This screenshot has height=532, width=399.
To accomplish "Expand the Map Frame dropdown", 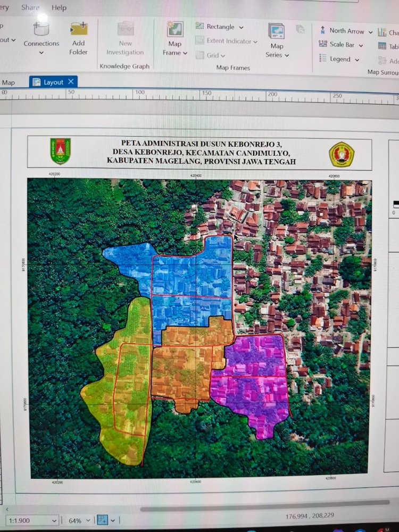I will click(x=185, y=53).
